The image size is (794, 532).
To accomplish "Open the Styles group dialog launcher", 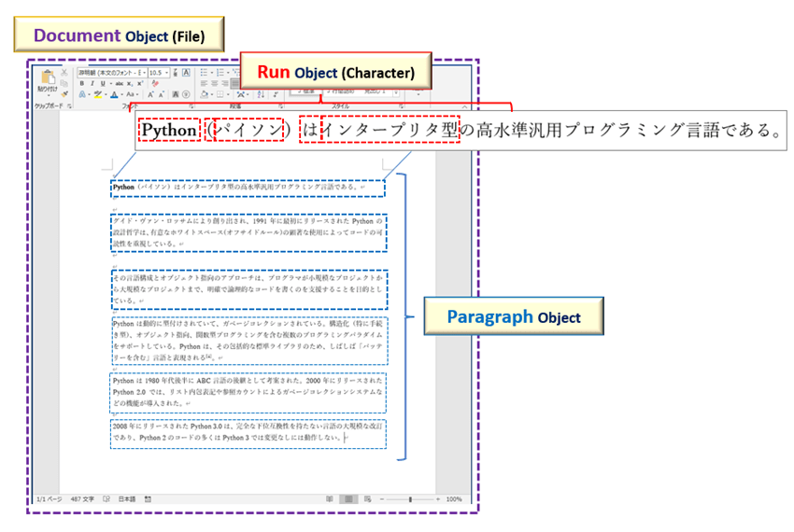I will (x=402, y=106).
